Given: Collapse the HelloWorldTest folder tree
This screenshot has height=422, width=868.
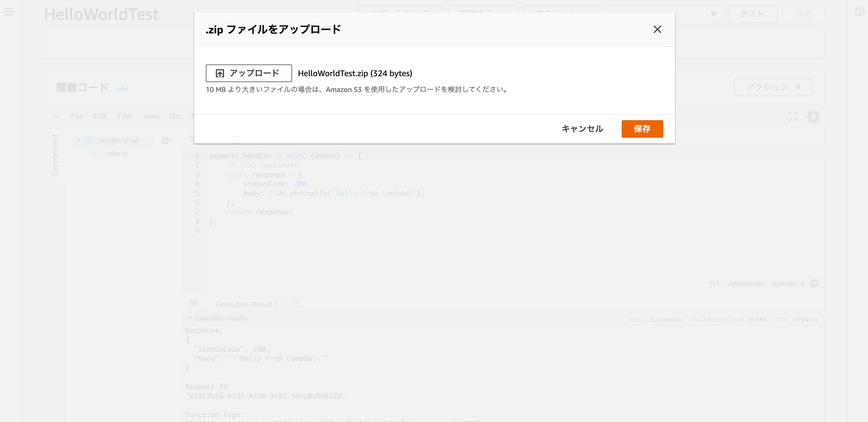Looking at the screenshot, I should (x=79, y=140).
